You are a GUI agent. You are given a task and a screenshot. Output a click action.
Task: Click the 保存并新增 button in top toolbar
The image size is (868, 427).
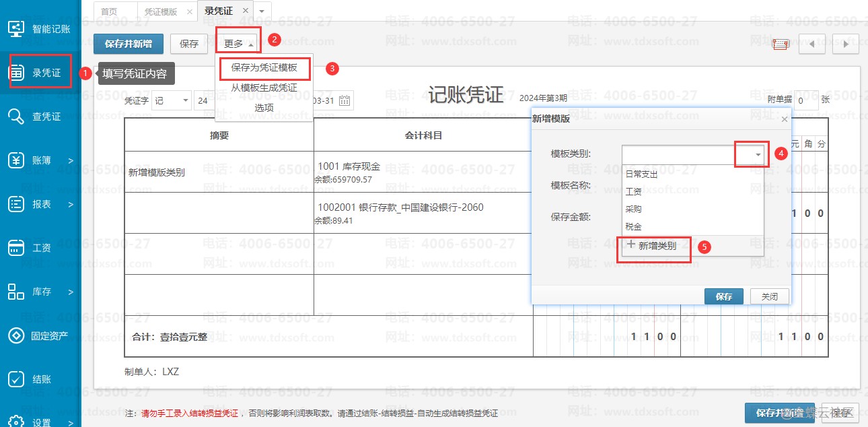click(128, 44)
